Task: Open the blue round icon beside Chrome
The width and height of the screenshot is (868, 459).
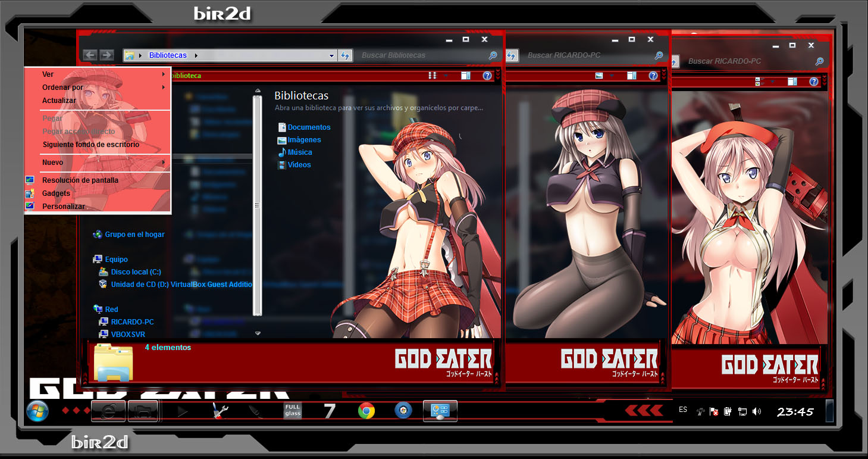Action: click(403, 411)
